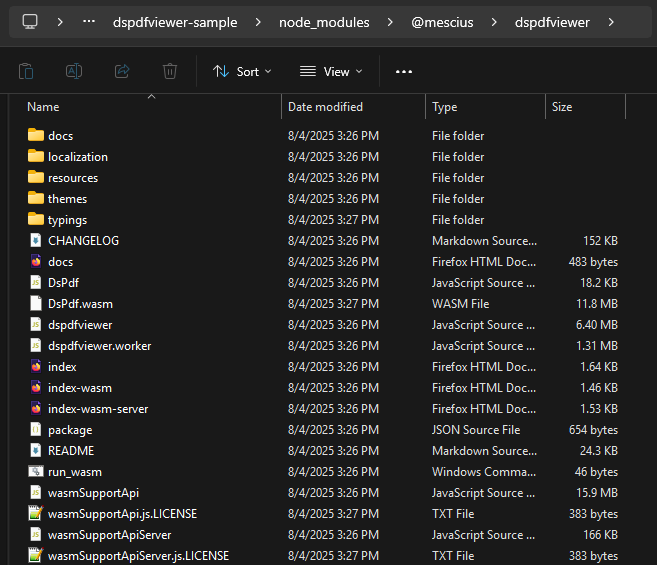Click the Share toolbar icon
The width and height of the screenshot is (657, 565).
click(122, 71)
